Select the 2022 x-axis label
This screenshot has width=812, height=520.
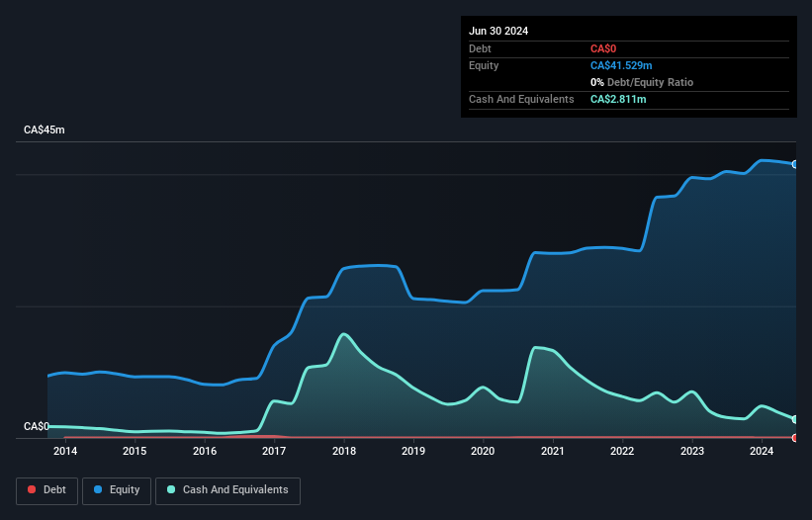pyautogui.click(x=622, y=451)
